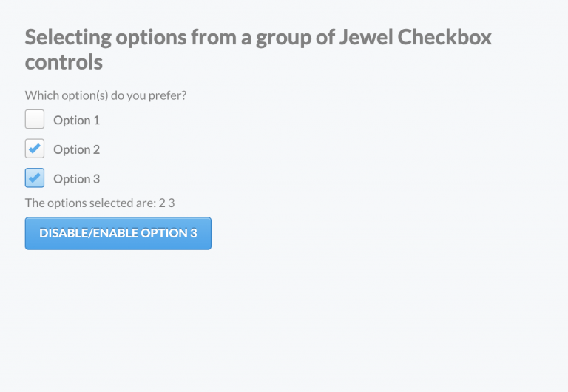Click the "Which option(s) do you prefer?" question

[106, 95]
